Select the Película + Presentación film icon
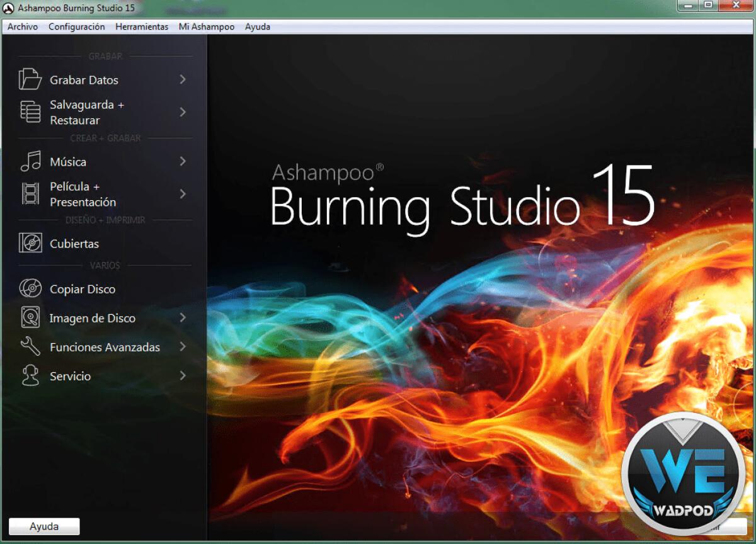 pyautogui.click(x=30, y=193)
